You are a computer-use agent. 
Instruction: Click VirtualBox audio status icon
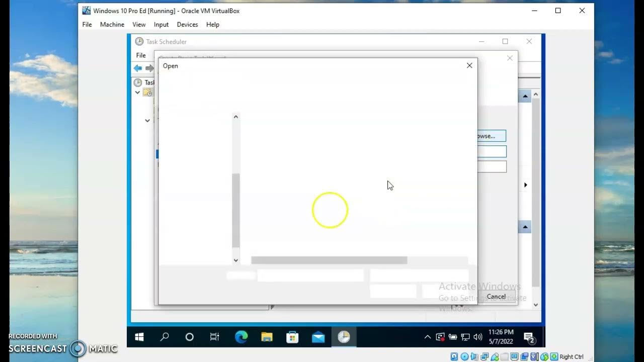(x=474, y=356)
